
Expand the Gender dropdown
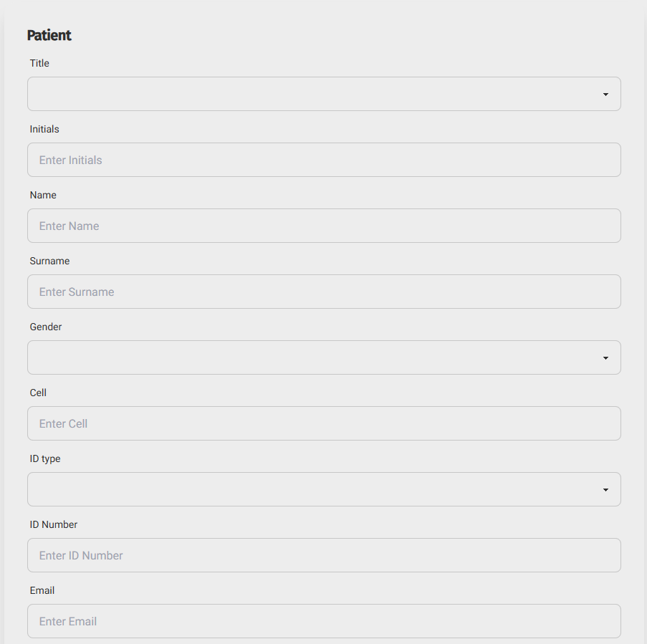pyautogui.click(x=324, y=357)
